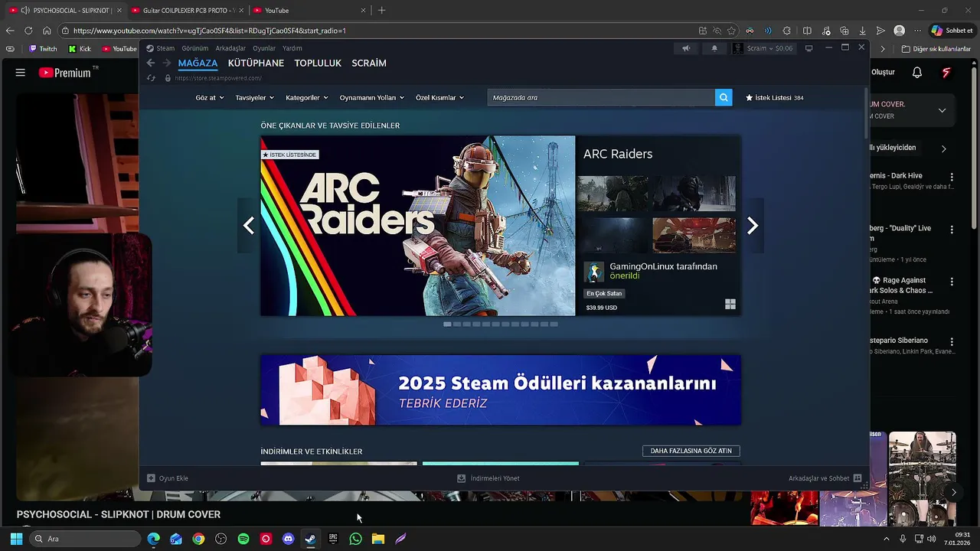Open browser extensions puzzle icon

787,31
